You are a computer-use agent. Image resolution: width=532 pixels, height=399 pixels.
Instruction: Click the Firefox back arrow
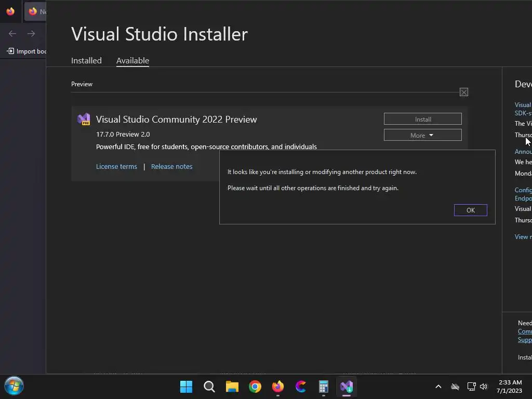coord(12,33)
